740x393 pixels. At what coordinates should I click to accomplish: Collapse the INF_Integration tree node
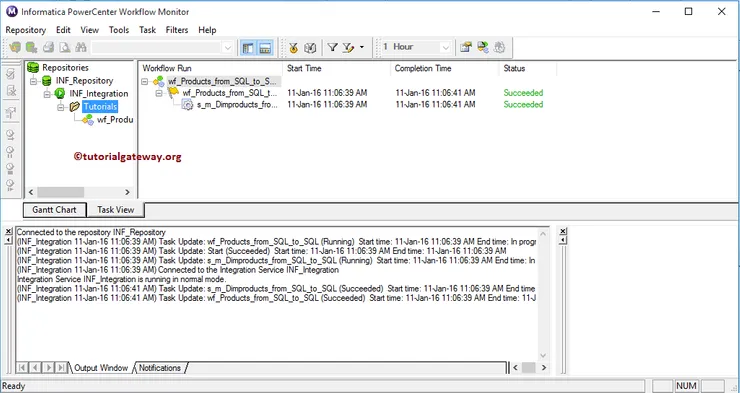click(x=47, y=94)
